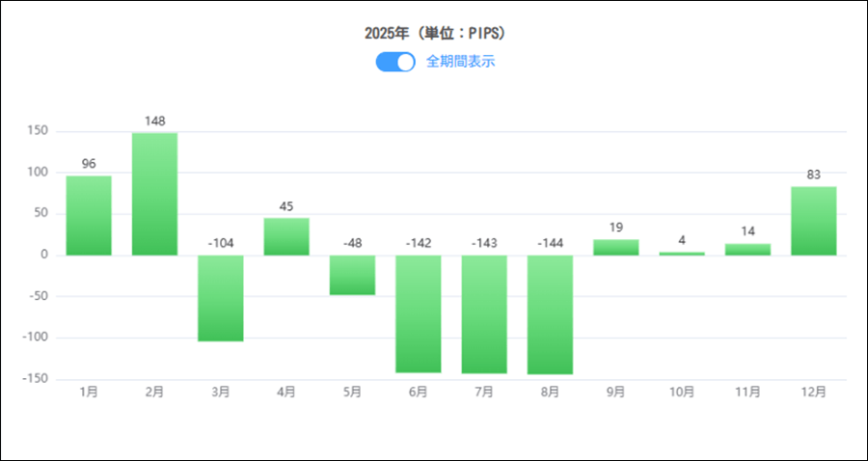
Task: Select the 4月 bar showing 45
Action: pos(286,236)
